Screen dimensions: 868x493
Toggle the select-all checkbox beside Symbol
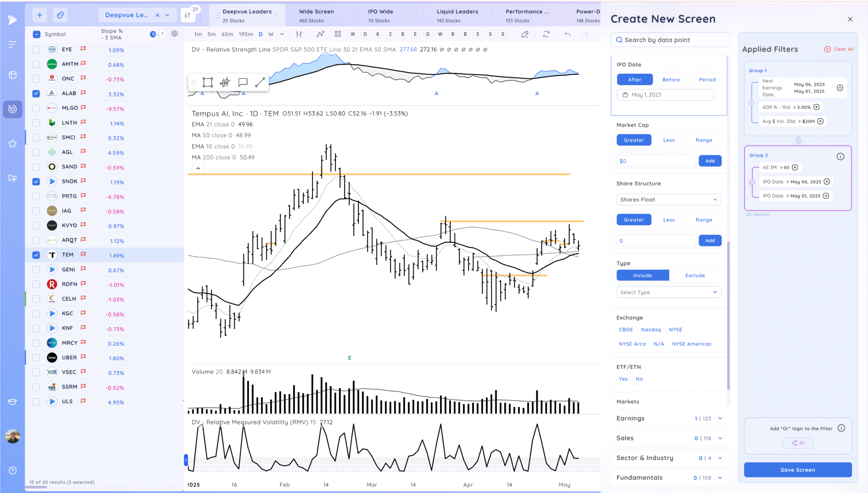[37, 34]
